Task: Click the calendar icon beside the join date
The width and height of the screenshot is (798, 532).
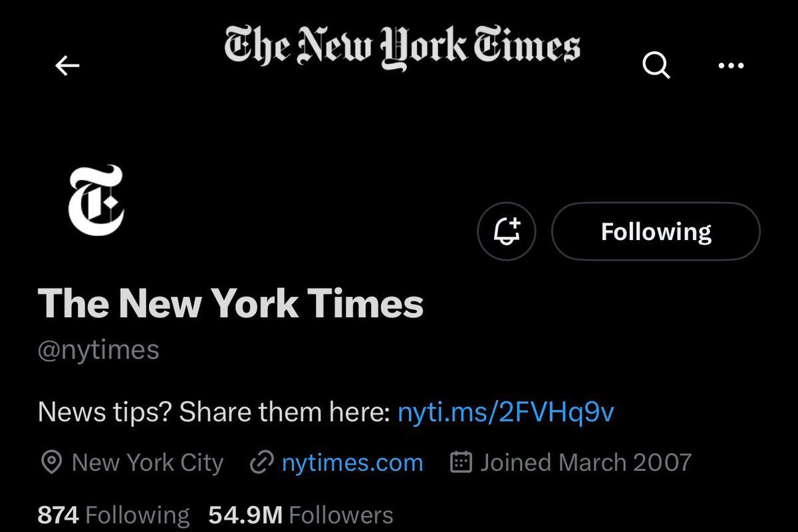Action: [x=461, y=462]
